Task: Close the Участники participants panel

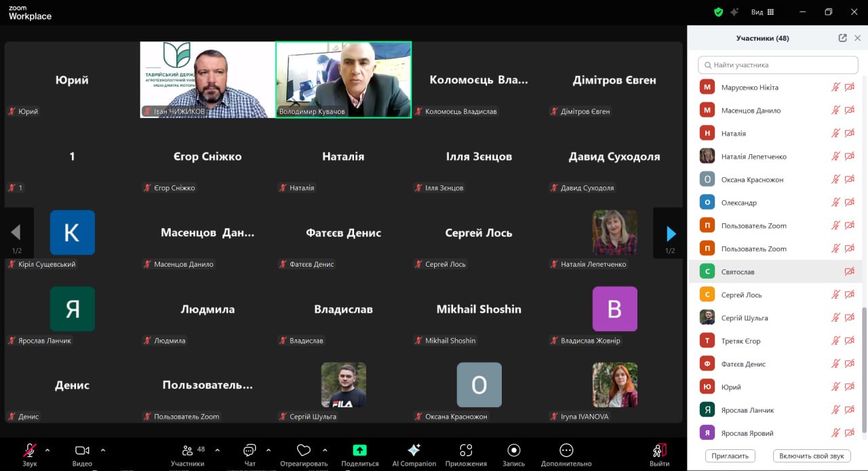Action: 857,38
